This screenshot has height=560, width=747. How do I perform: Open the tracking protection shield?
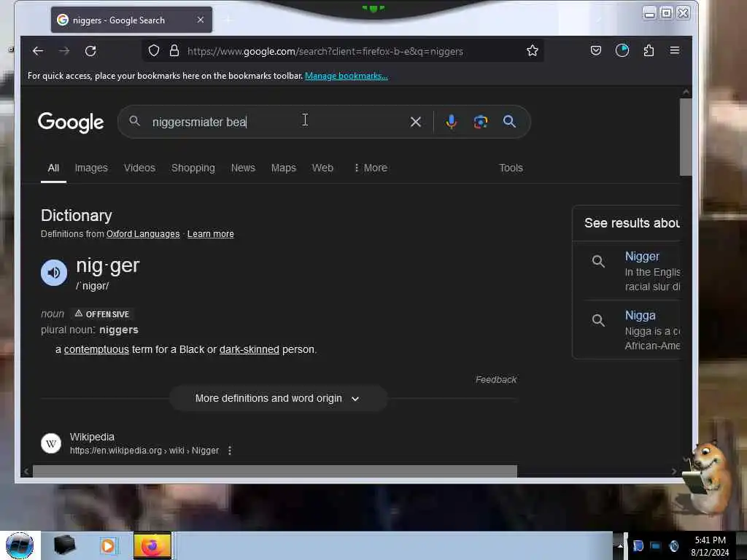(x=153, y=51)
